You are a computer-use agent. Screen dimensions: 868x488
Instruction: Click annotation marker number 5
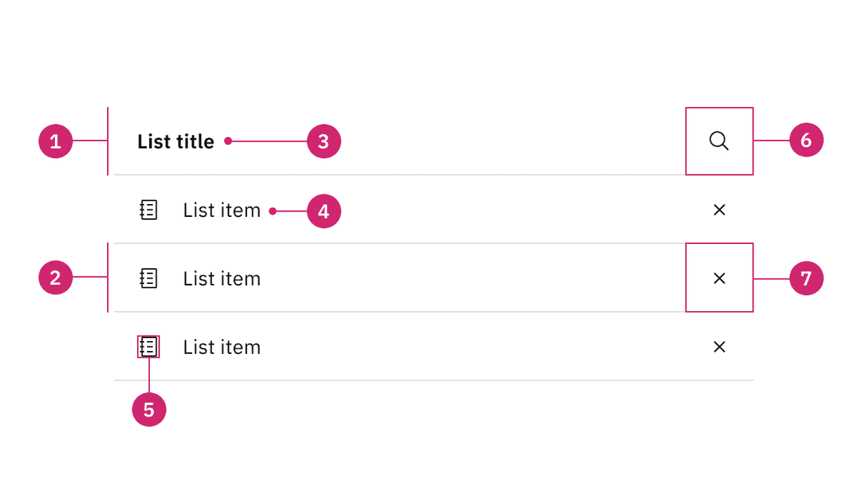click(x=149, y=410)
